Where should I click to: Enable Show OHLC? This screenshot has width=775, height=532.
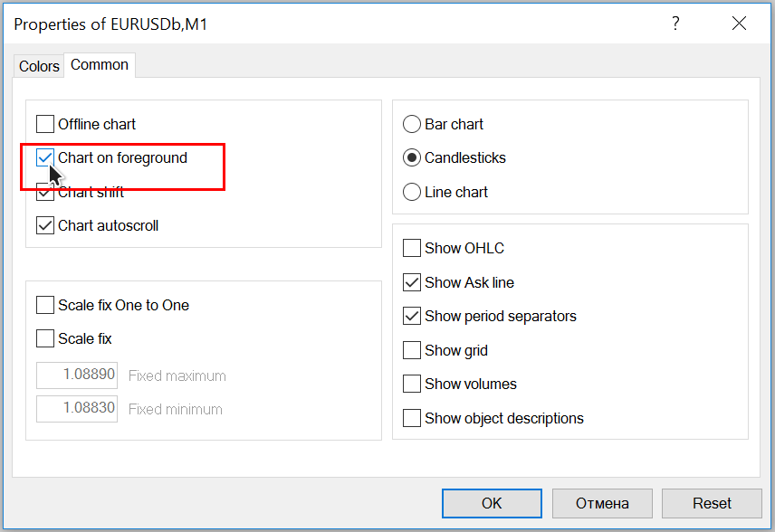click(412, 249)
